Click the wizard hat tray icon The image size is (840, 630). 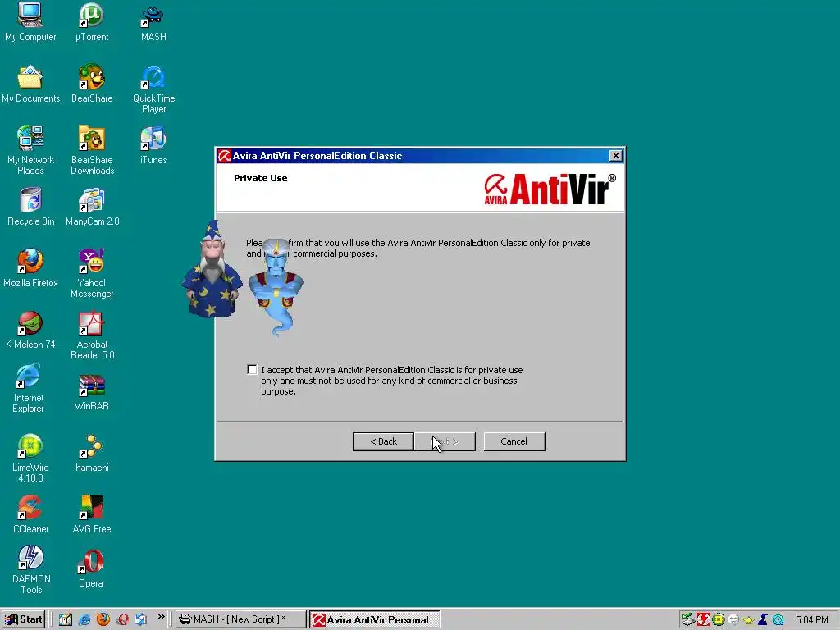coord(763,620)
